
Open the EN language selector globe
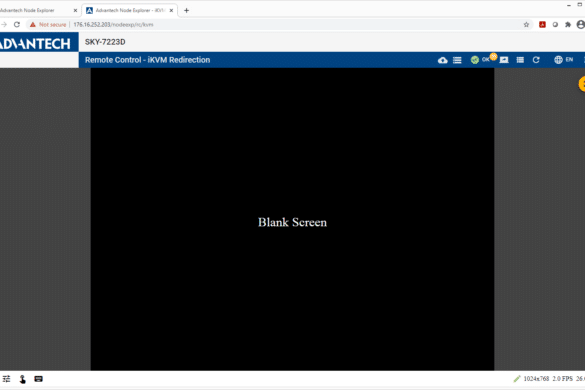[x=563, y=60]
